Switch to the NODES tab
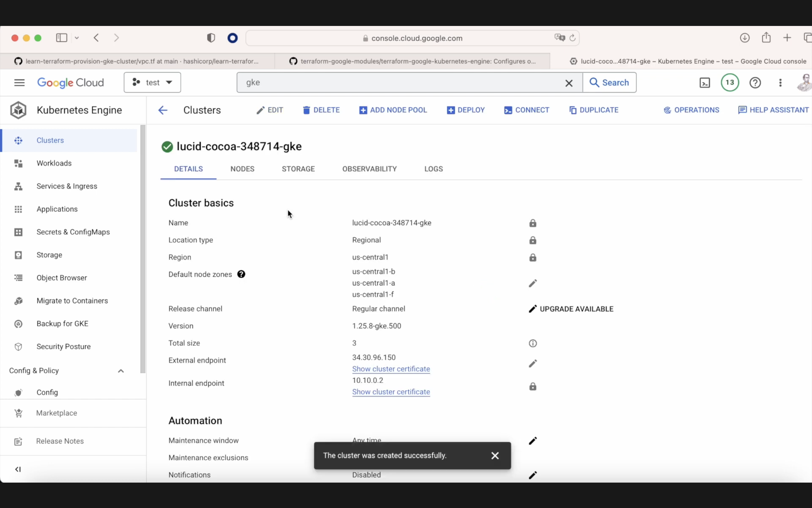Image resolution: width=812 pixels, height=508 pixels. coord(242,169)
